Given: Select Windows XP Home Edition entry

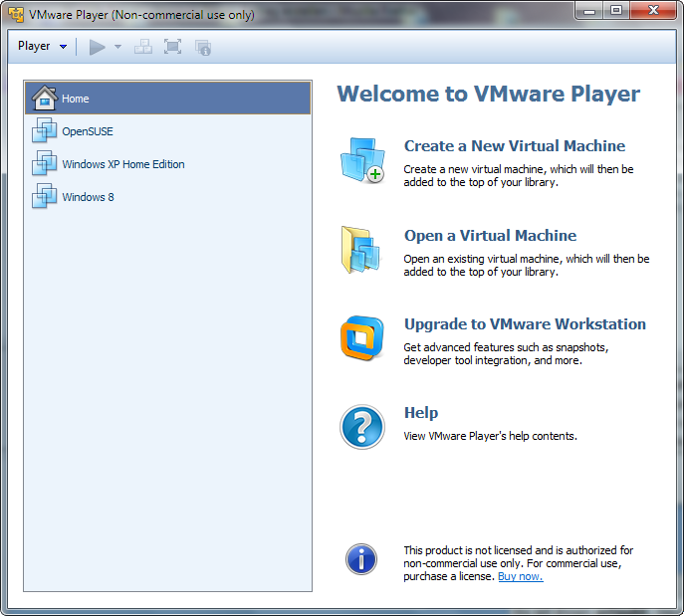Looking at the screenshot, I should tap(168, 164).
